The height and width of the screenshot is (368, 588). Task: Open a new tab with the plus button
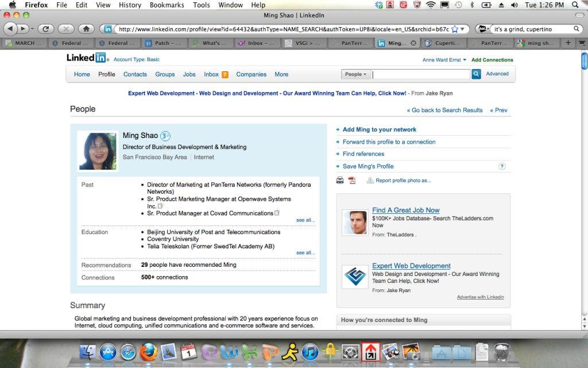(x=568, y=43)
